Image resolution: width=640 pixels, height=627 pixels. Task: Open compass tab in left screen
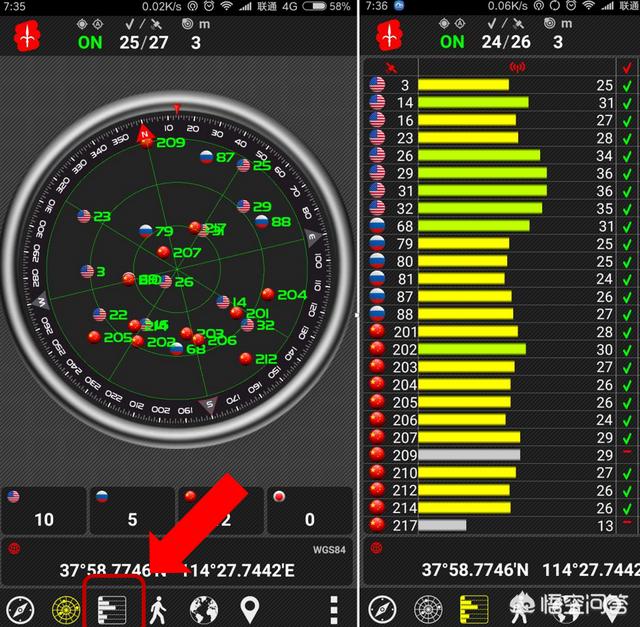(20, 610)
